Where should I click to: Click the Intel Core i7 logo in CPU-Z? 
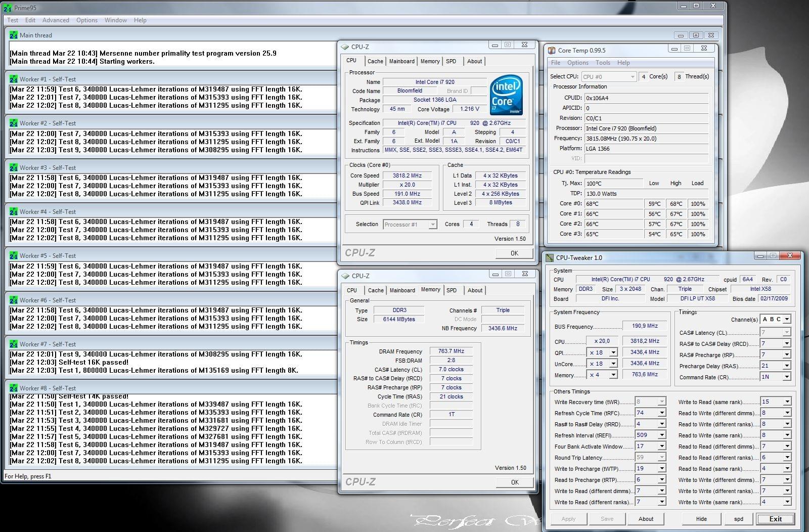(x=506, y=96)
